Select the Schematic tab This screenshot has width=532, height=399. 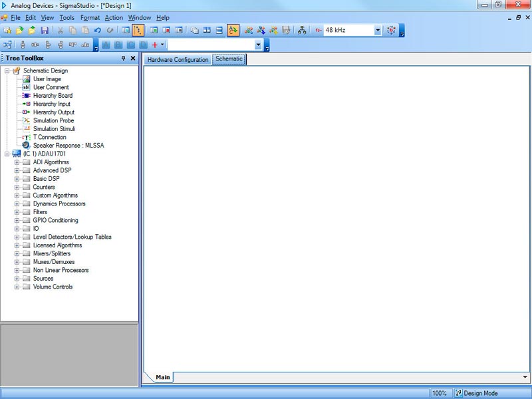229,59
